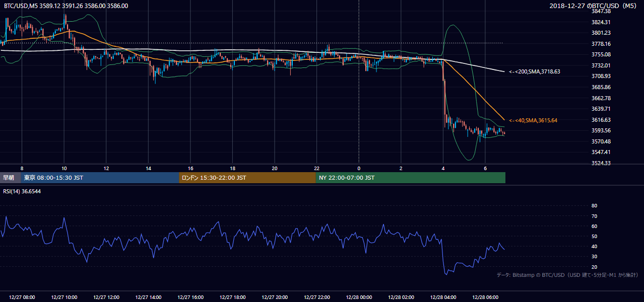Viewport: 644px width, 302px height.
Task: Select the 早朝 session segment
Action: click(x=10, y=178)
